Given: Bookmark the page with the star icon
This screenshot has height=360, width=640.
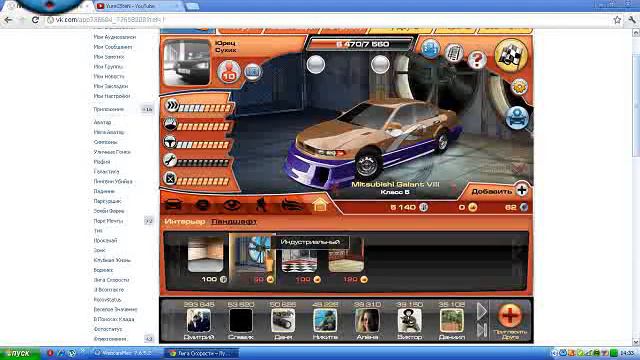Looking at the screenshot, I should (618, 20).
